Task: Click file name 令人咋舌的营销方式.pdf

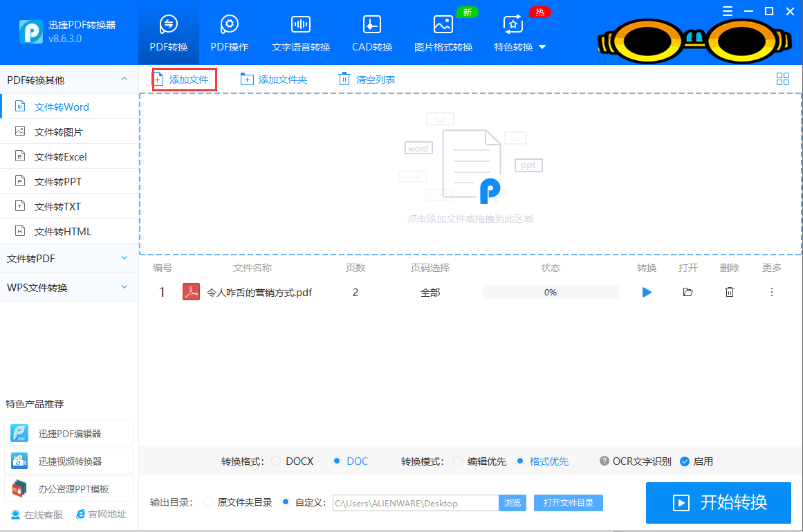Action: tap(259, 293)
